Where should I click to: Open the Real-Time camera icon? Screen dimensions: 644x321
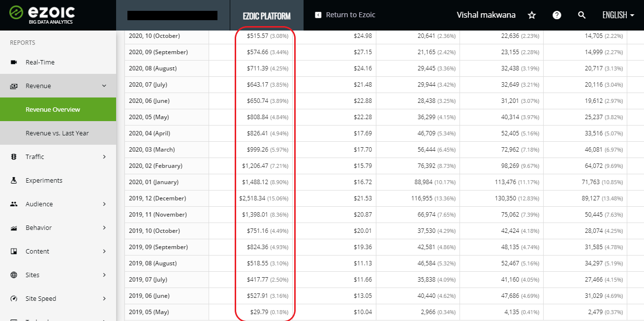click(14, 62)
